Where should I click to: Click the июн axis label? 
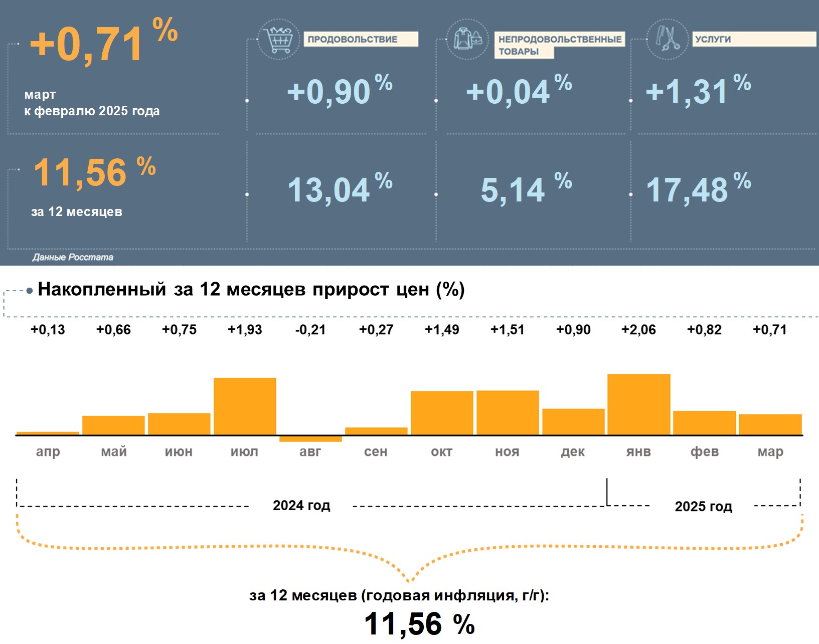click(179, 452)
